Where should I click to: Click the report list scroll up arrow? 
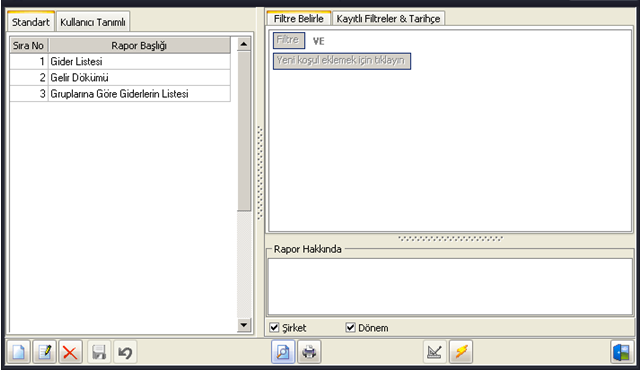pos(244,44)
